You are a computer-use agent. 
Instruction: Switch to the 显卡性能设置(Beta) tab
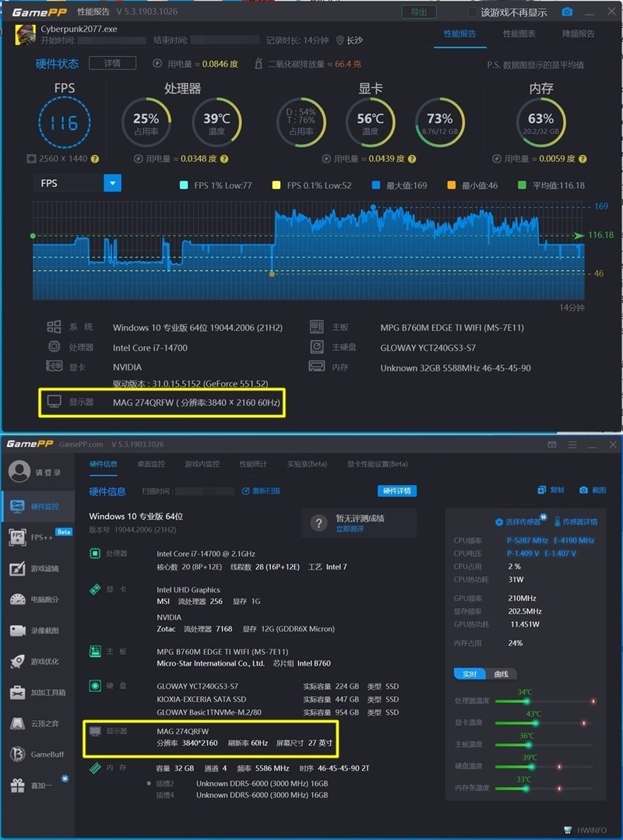tap(377, 464)
